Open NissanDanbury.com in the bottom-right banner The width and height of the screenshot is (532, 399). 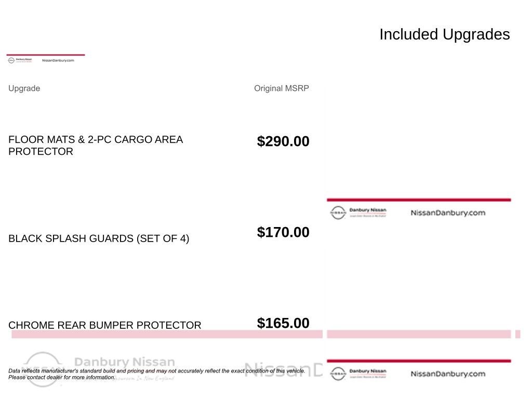point(447,374)
